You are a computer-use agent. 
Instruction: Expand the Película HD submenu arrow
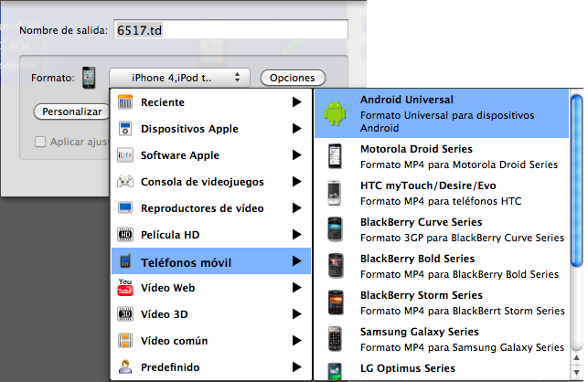click(x=296, y=235)
